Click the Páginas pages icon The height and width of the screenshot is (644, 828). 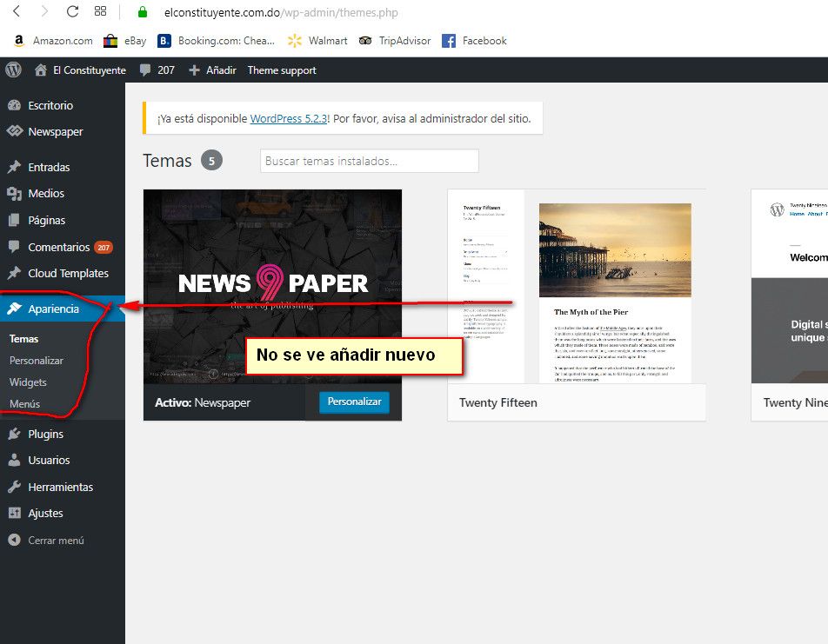[x=14, y=220]
